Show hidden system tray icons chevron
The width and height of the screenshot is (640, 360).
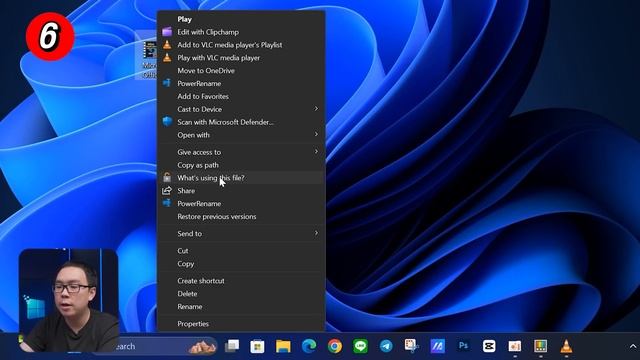point(632,346)
